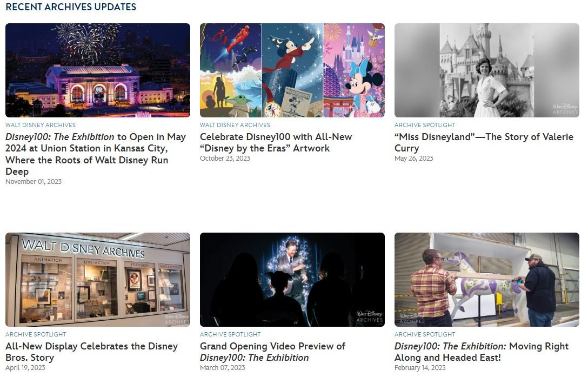Click Archive Spotlight tag above Headed East article

pos(425,334)
